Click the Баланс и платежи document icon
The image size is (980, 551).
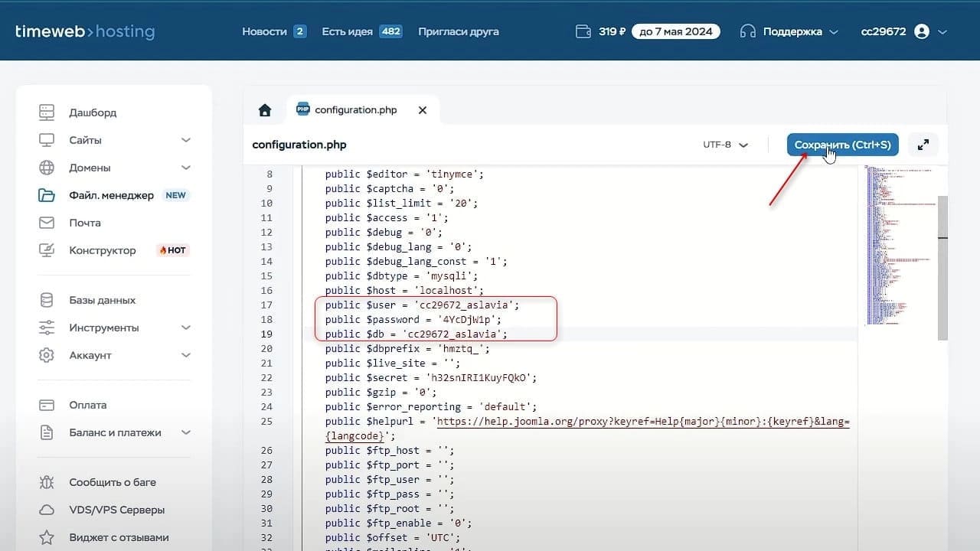point(47,432)
